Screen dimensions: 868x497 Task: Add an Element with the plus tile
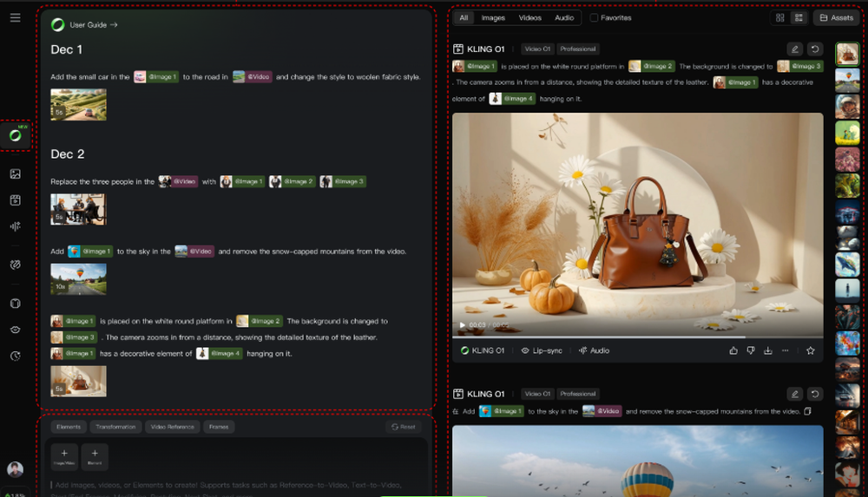pos(95,456)
